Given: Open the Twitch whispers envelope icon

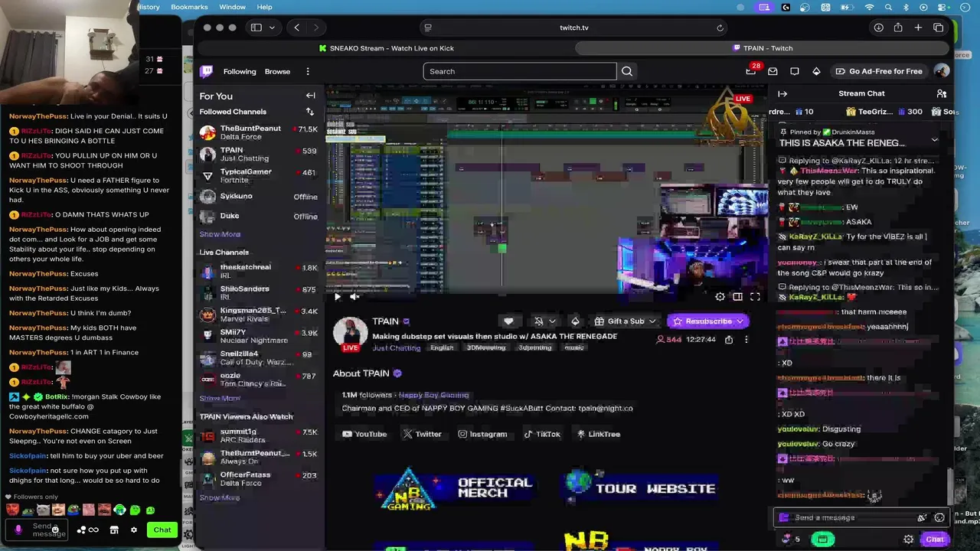Looking at the screenshot, I should click(x=773, y=71).
